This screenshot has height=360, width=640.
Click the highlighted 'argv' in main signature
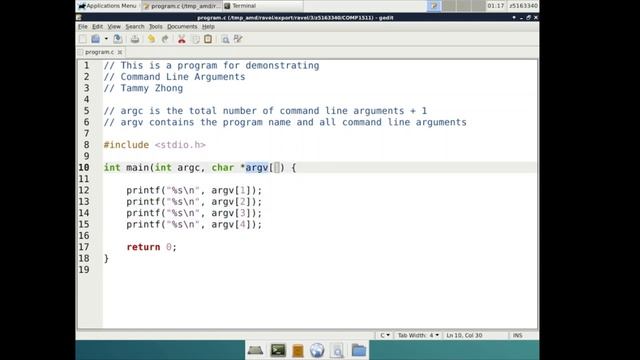(257, 168)
